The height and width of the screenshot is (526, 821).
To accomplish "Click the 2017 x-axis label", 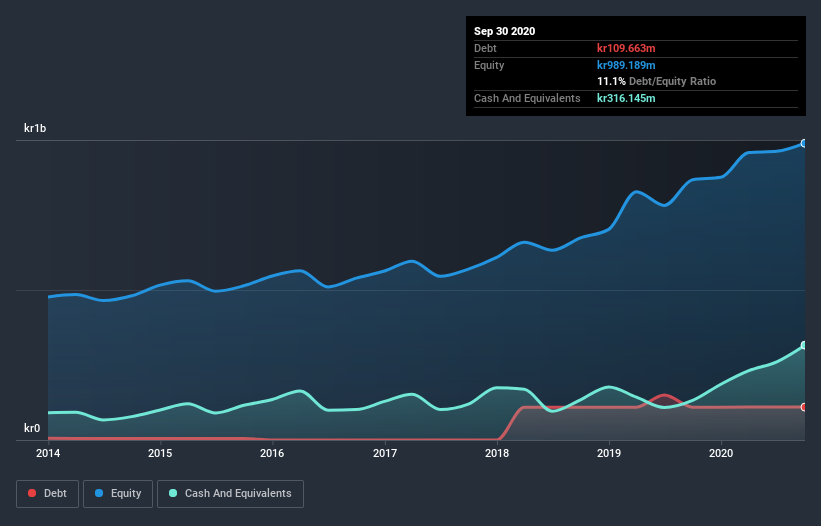I will (385, 453).
